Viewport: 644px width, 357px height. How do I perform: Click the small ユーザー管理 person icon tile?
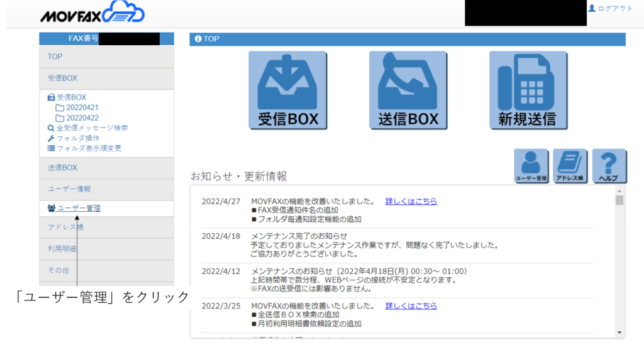(x=531, y=166)
